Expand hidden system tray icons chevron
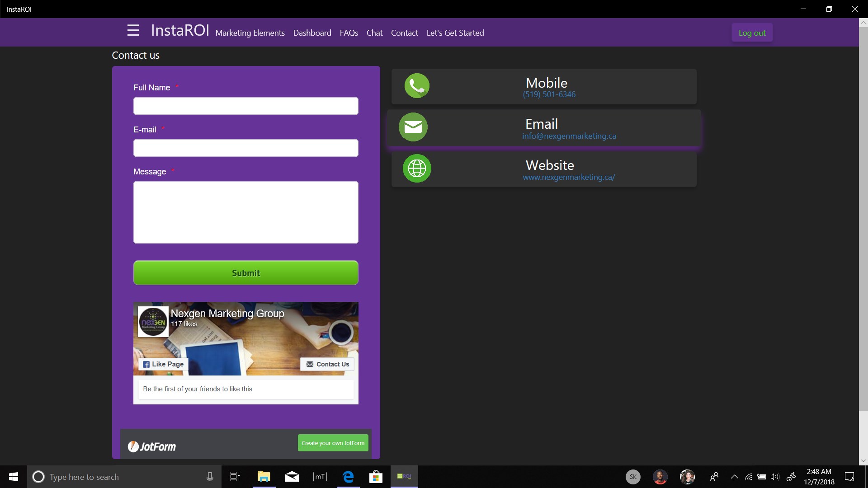The width and height of the screenshot is (868, 488). click(734, 477)
